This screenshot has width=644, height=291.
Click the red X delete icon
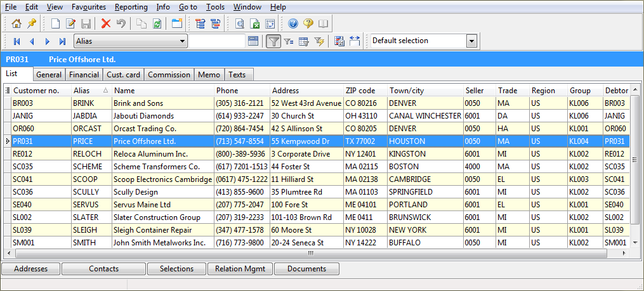point(106,23)
